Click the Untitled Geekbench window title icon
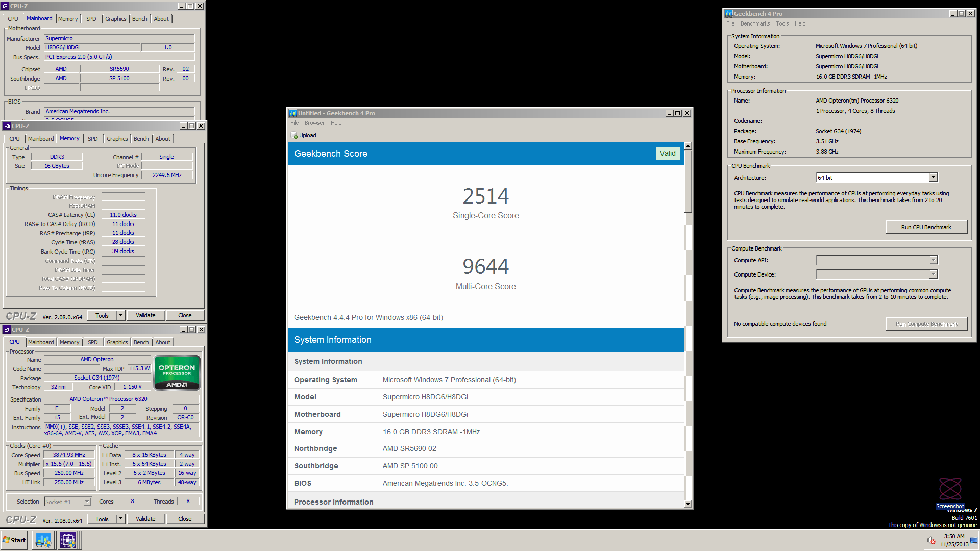 (293, 113)
